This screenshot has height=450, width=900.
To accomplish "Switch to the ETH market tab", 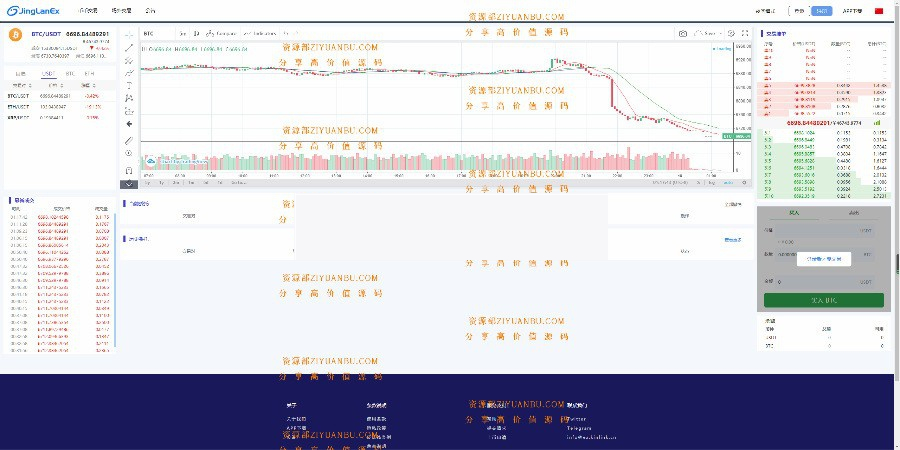I will point(90,73).
